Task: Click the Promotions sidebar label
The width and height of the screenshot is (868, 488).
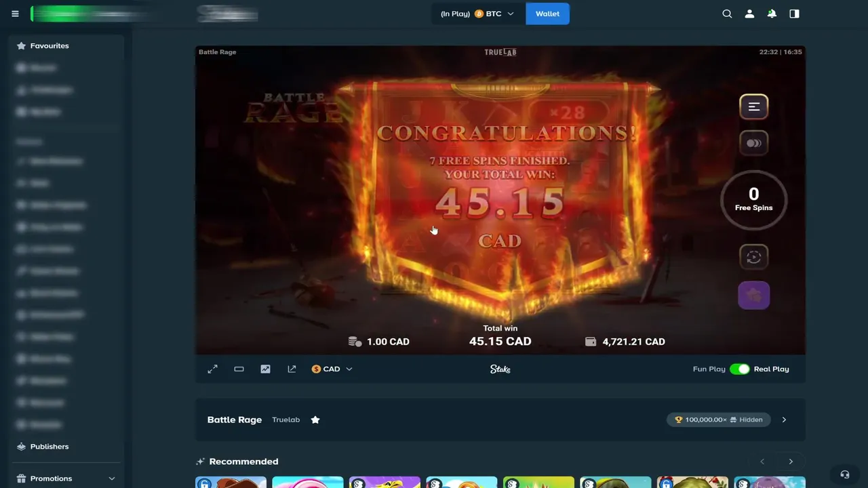Action: [51, 479]
